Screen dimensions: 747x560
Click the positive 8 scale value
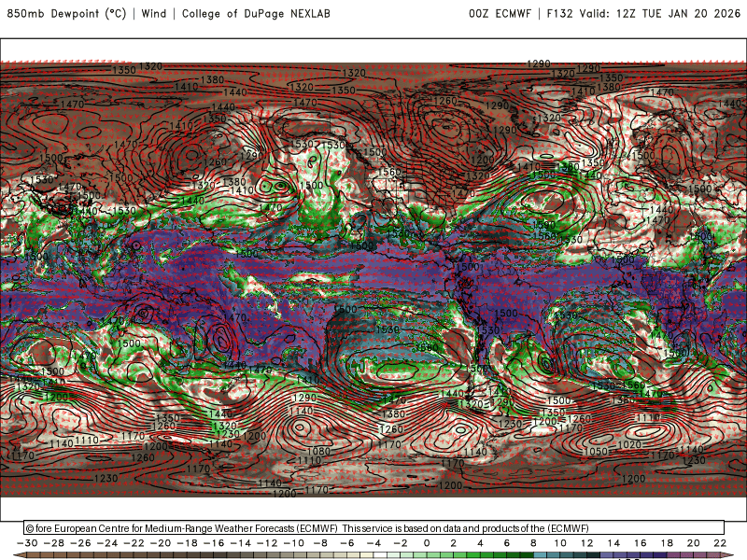tap(533, 543)
